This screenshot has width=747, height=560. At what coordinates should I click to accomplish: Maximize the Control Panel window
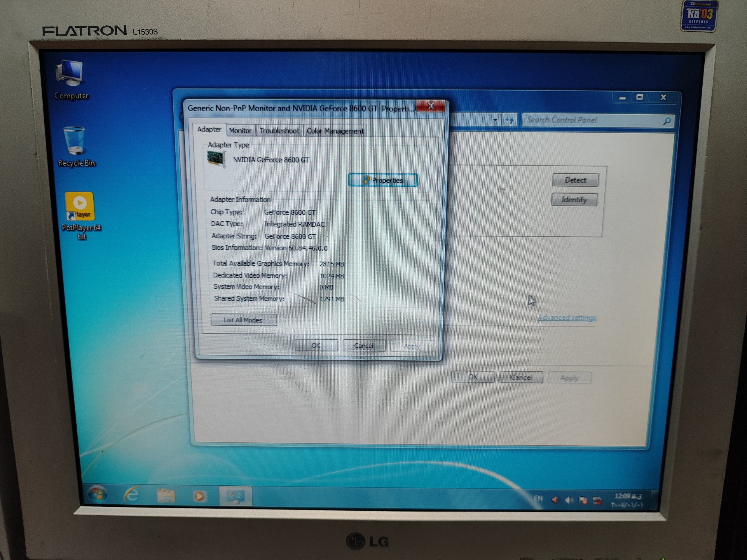(639, 97)
